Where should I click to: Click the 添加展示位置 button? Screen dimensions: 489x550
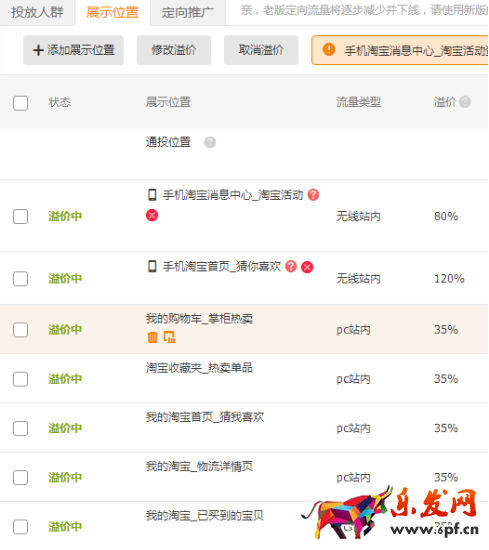74,50
